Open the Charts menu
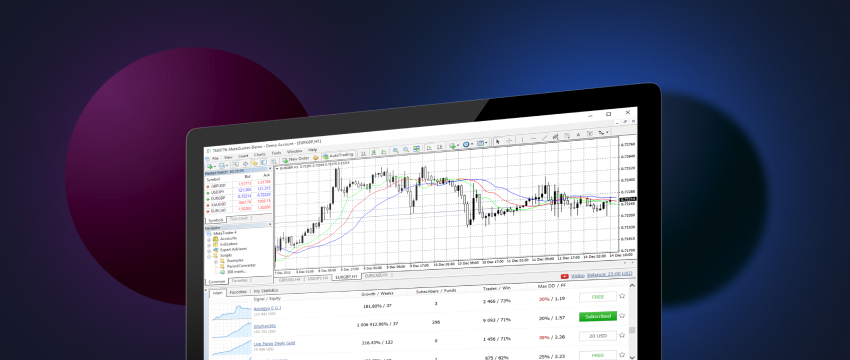 (260, 155)
